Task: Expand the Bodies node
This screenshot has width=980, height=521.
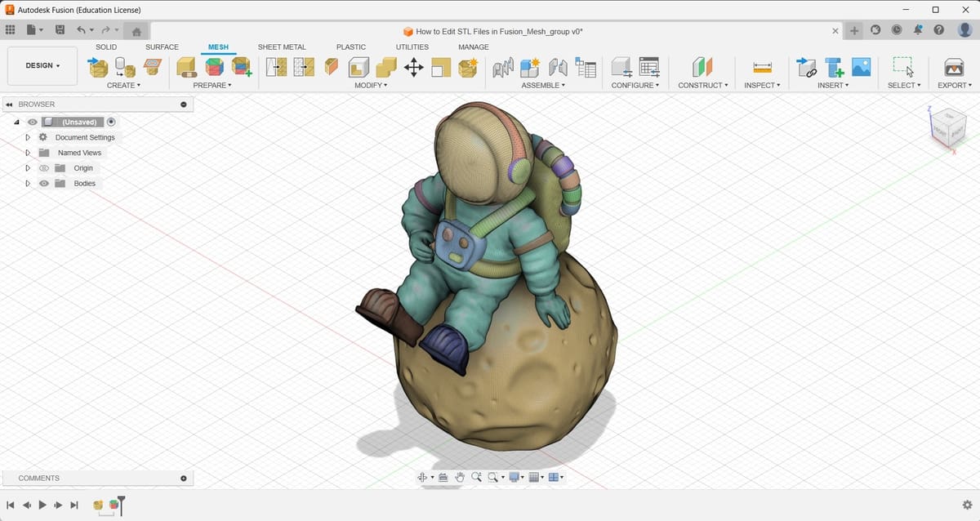Action: point(28,184)
